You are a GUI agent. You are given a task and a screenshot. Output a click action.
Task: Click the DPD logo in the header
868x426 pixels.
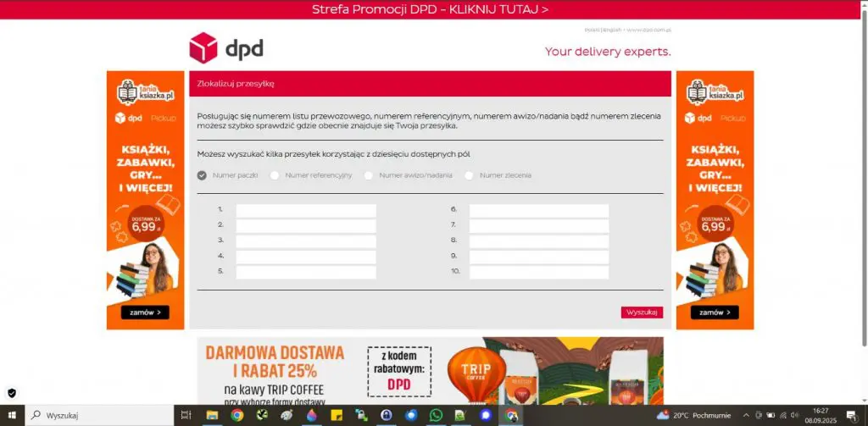(226, 48)
